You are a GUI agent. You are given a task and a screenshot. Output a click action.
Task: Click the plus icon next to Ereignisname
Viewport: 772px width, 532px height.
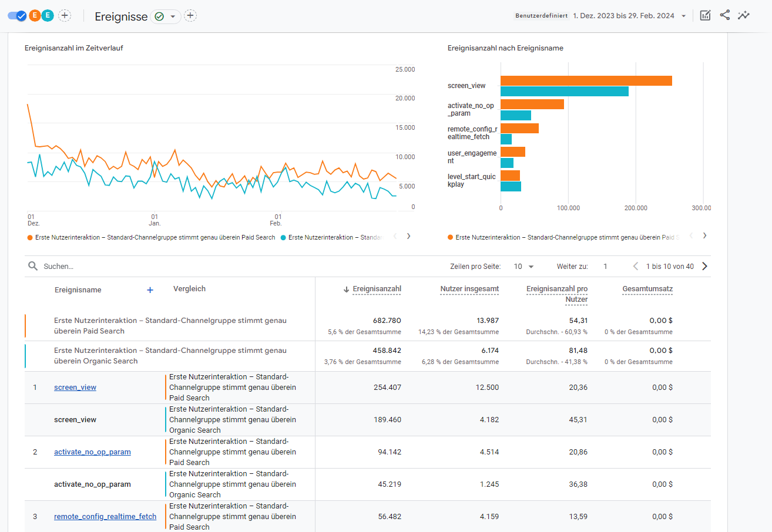point(150,290)
